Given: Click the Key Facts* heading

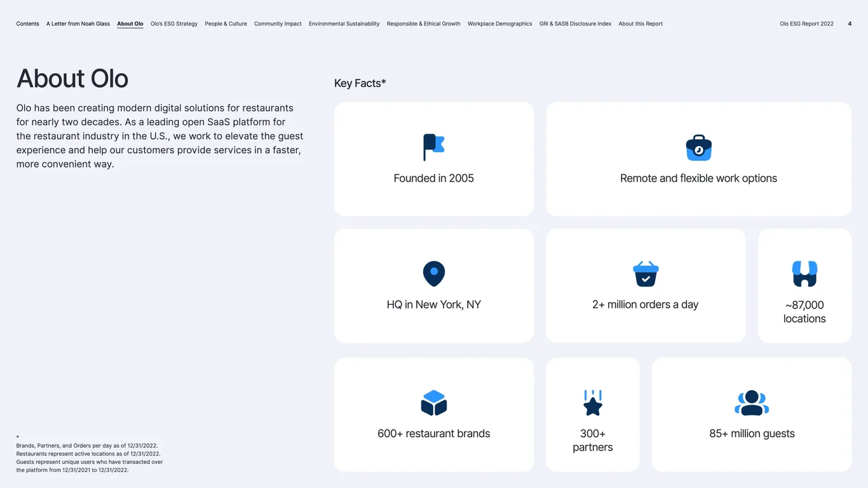Looking at the screenshot, I should [x=360, y=83].
